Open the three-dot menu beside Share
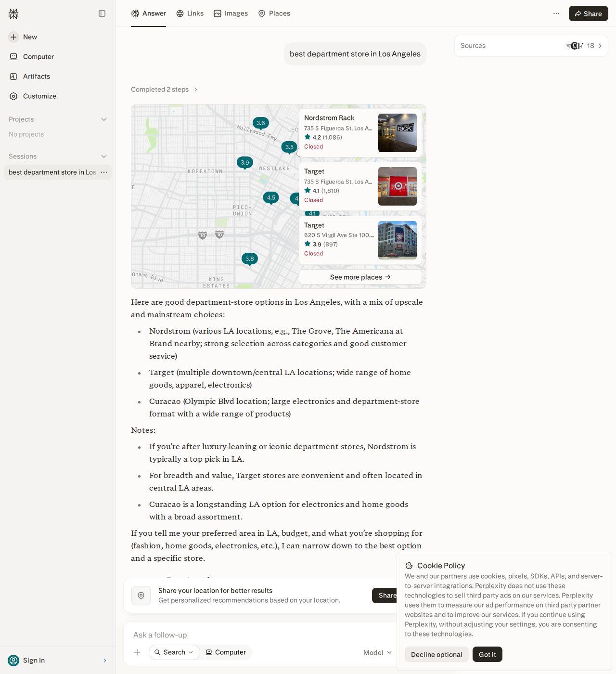This screenshot has width=616, height=674. pyautogui.click(x=556, y=13)
